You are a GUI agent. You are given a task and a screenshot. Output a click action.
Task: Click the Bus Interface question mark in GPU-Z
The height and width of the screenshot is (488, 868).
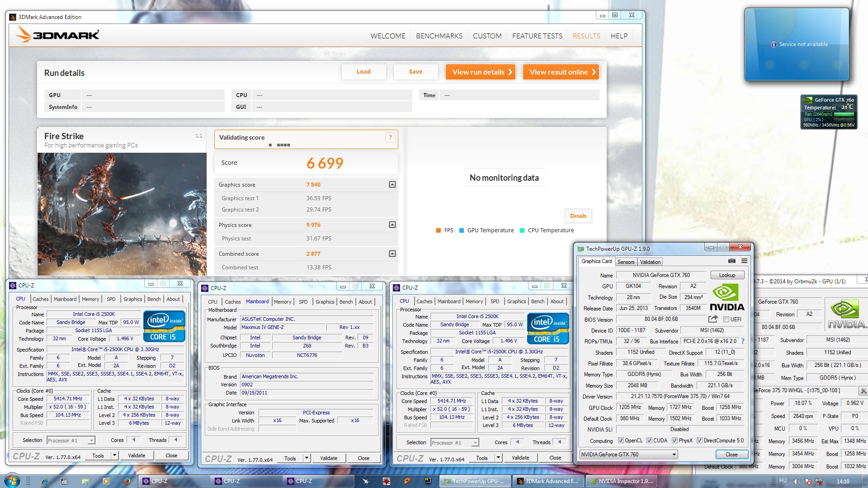click(743, 341)
